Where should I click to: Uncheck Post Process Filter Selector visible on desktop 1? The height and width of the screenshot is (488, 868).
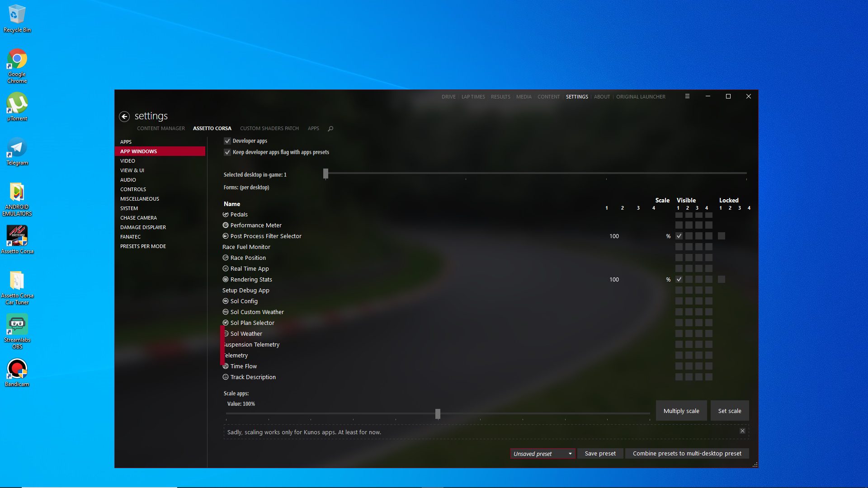(x=679, y=236)
